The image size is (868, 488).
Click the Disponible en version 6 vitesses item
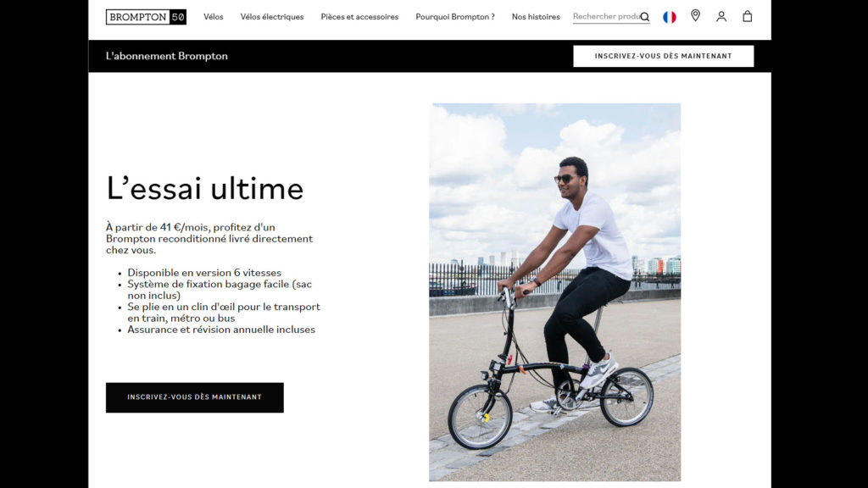(x=204, y=273)
